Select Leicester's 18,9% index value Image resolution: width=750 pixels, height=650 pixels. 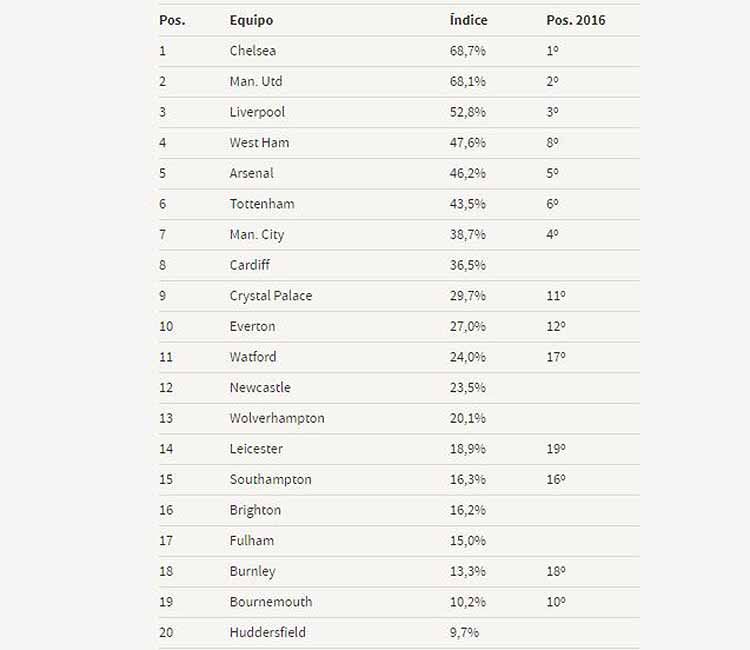pyautogui.click(x=467, y=449)
